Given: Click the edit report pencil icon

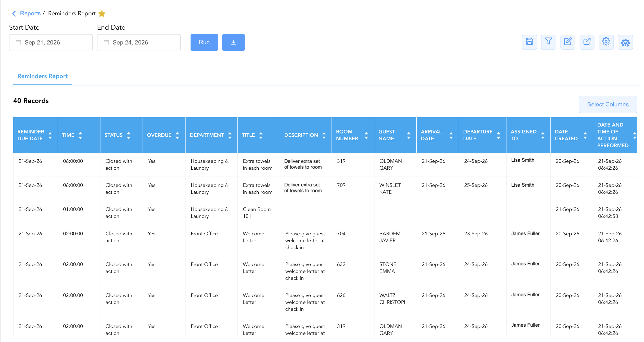Looking at the screenshot, I should 568,42.
